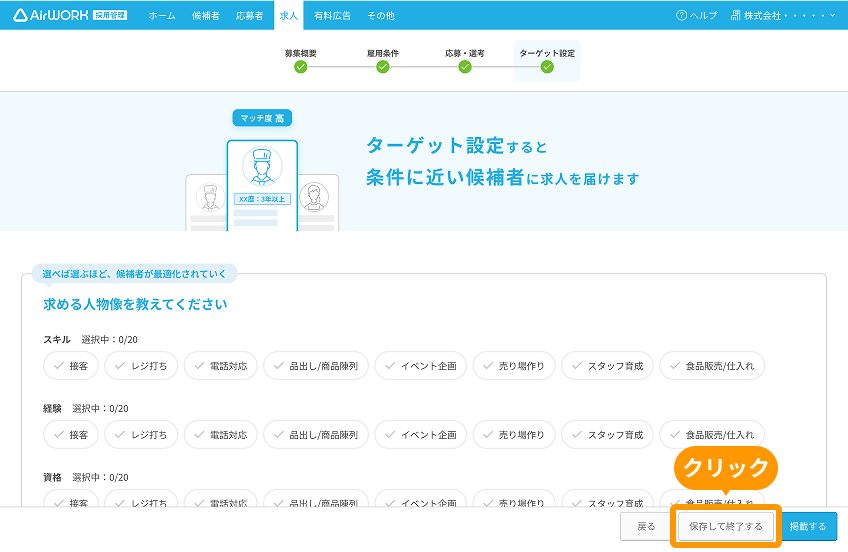Toggle スタッフ育成 in the 経験 row
Viewport: 848px width, 552px height.
[x=607, y=435]
